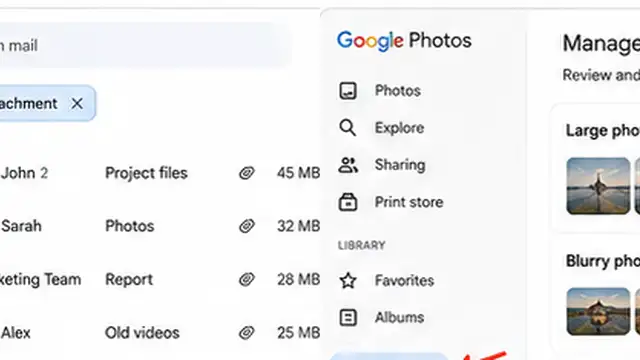The width and height of the screenshot is (640, 360).
Task: Open Sharing in the sidebar
Action: (400, 165)
